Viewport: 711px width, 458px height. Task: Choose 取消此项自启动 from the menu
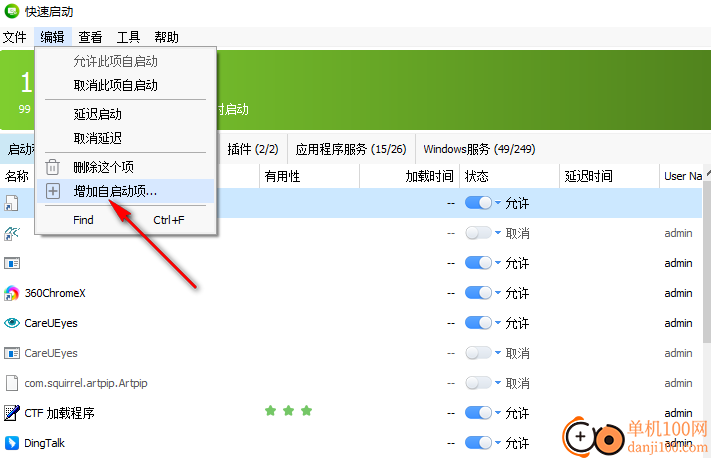point(125,85)
